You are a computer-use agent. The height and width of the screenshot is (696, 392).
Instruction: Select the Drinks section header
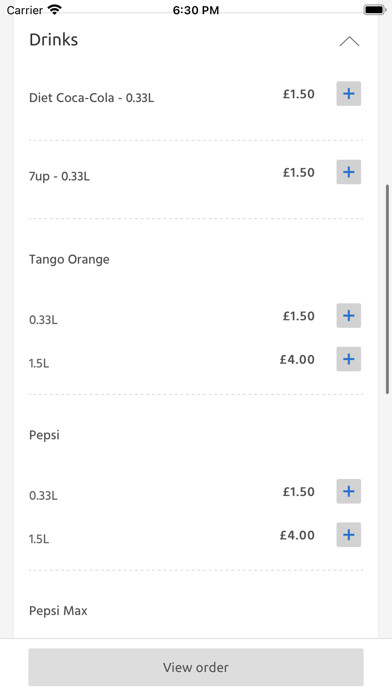click(x=53, y=40)
